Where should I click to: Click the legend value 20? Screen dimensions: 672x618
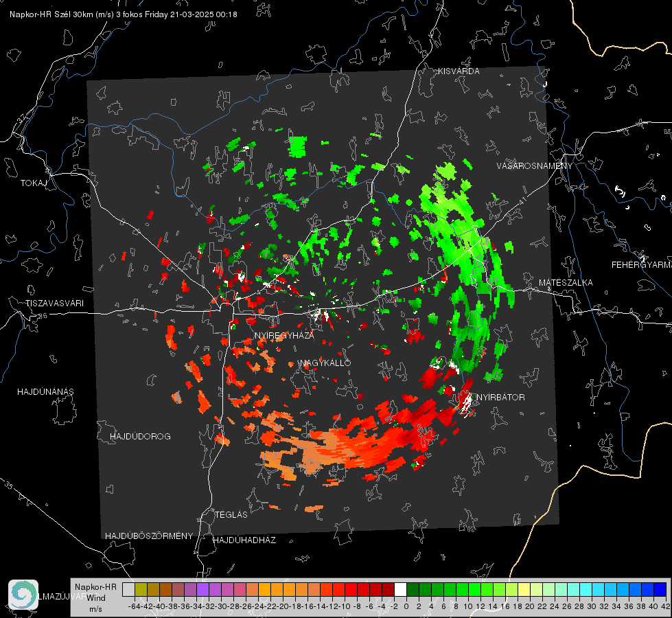coord(530,606)
